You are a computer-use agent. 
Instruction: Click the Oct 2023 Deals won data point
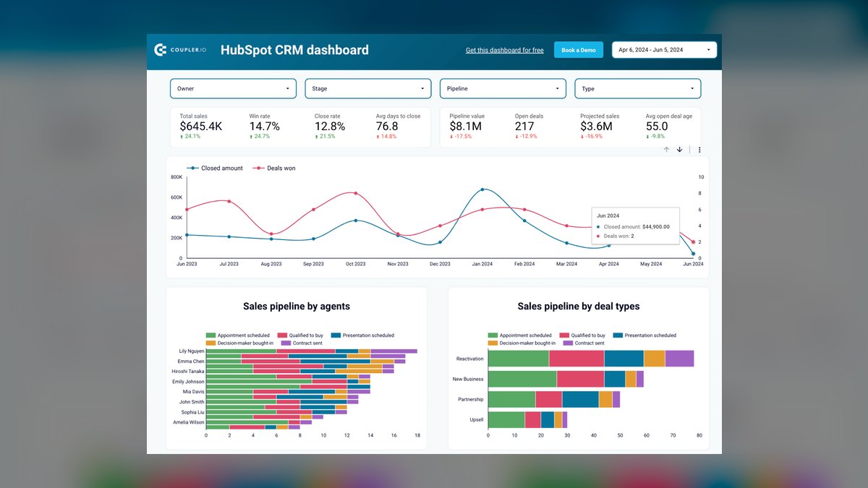click(x=355, y=193)
